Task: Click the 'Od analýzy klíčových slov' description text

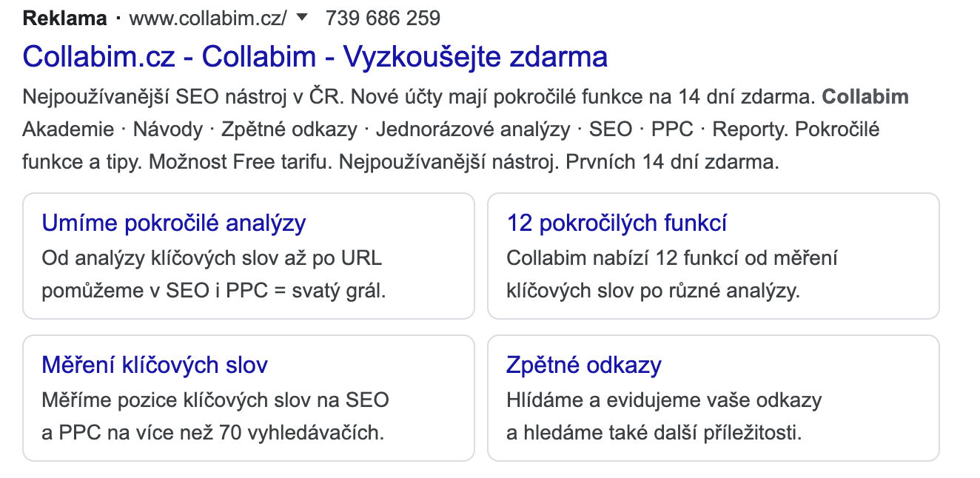Action: tap(212, 275)
